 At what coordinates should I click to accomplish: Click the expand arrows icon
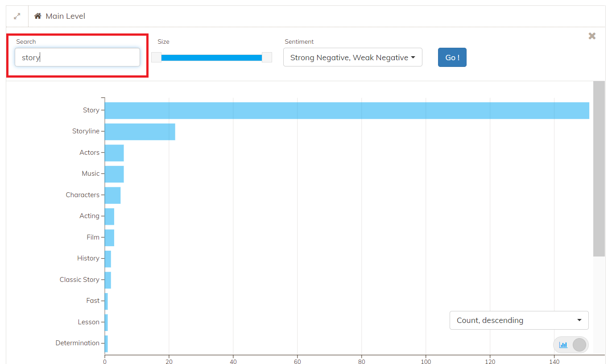17,16
